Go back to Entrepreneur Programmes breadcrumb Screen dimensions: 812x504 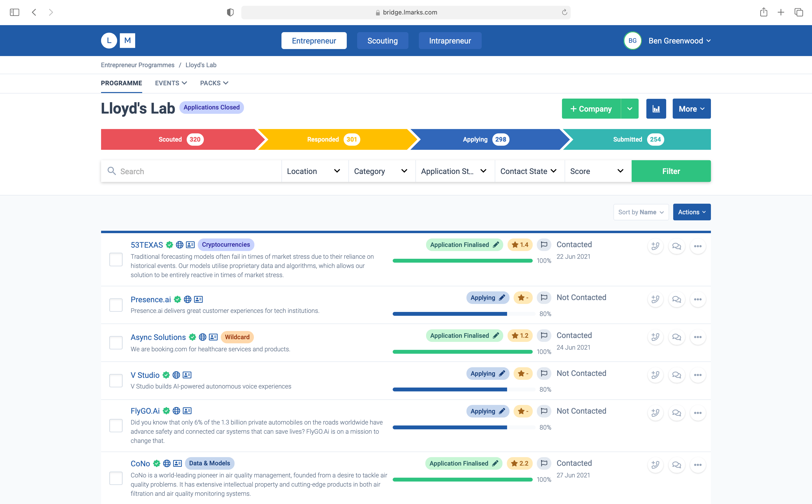[x=137, y=65]
